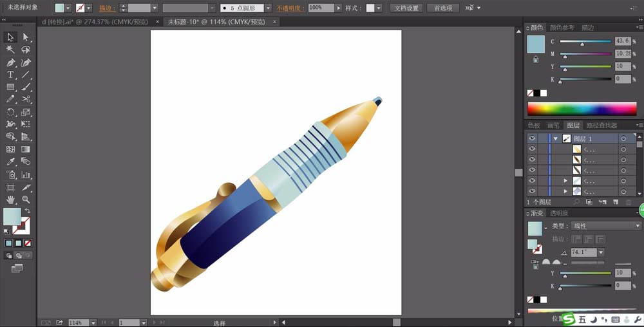Select the Scale tool
The image size is (644, 327).
(x=26, y=112)
